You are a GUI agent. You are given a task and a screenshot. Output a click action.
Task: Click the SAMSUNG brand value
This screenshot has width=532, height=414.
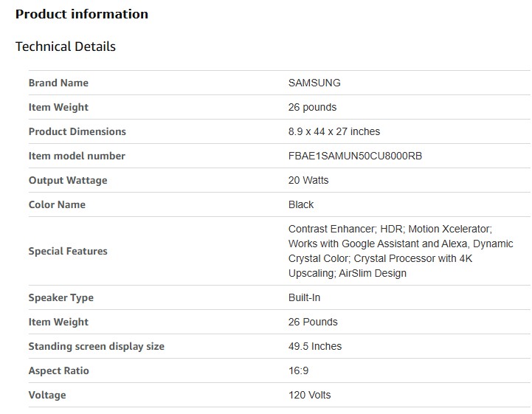coord(314,83)
